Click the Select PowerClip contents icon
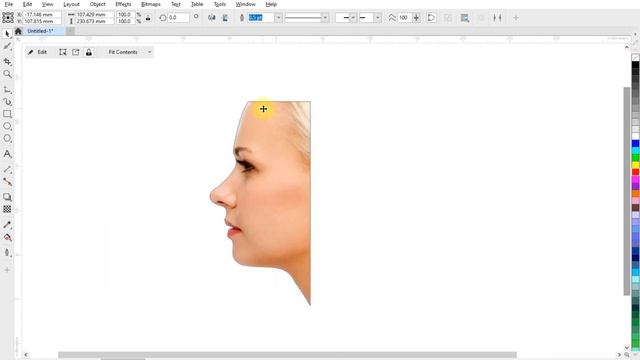This screenshot has width=640, height=360. coord(62,52)
